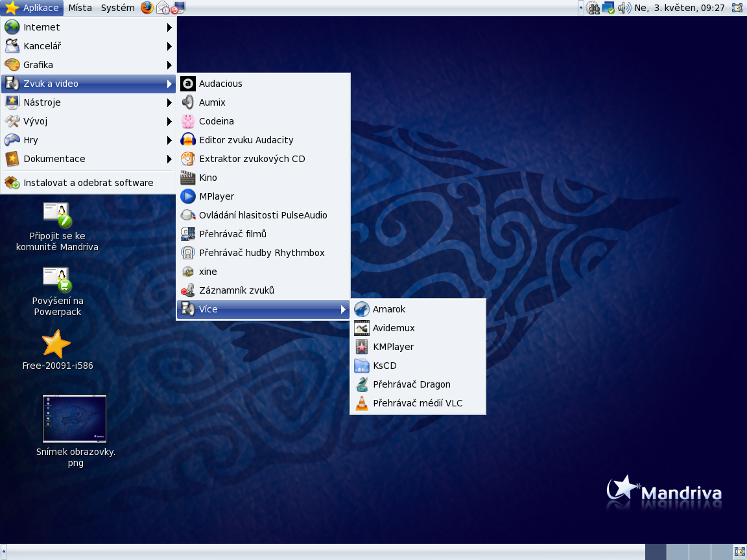Launch Audacious from the Audacious icon
This screenshot has height=560, width=747.
tap(187, 84)
